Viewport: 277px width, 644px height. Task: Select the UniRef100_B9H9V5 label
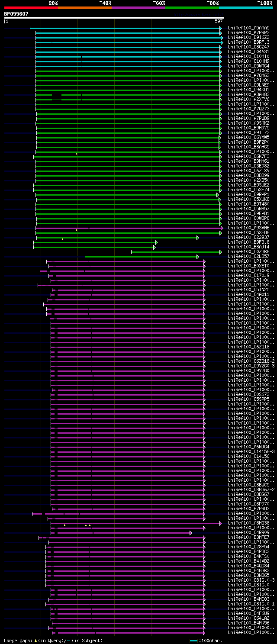click(x=248, y=128)
